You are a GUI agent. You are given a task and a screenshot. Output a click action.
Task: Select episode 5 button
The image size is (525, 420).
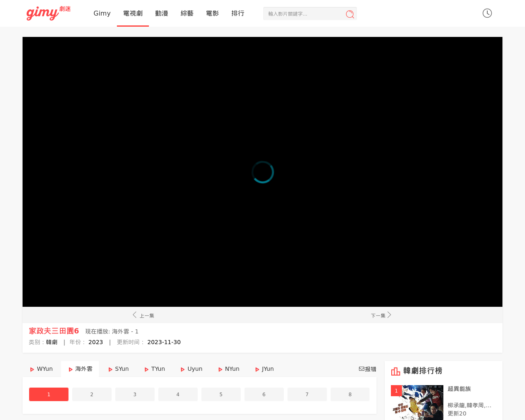[221, 394]
